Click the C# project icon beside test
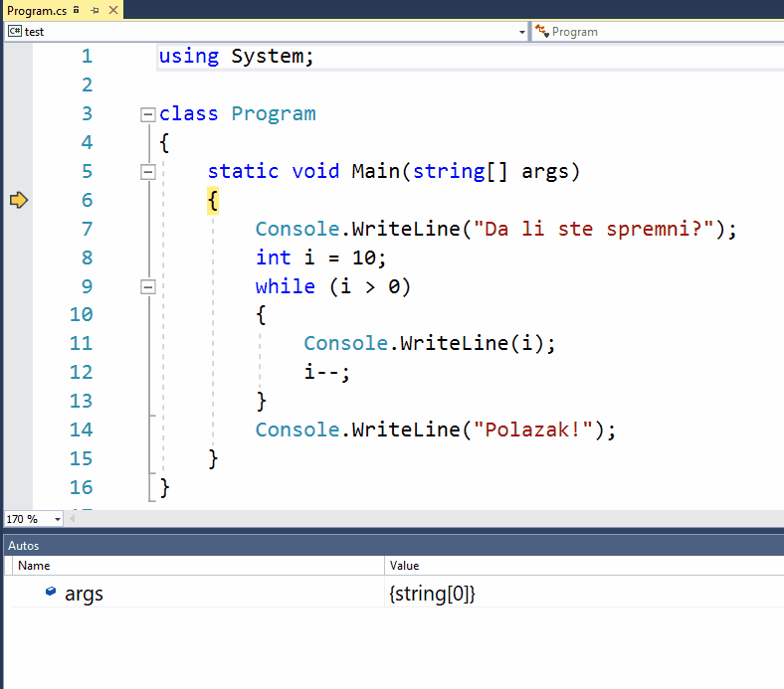The image size is (784, 689). pyautogui.click(x=14, y=32)
